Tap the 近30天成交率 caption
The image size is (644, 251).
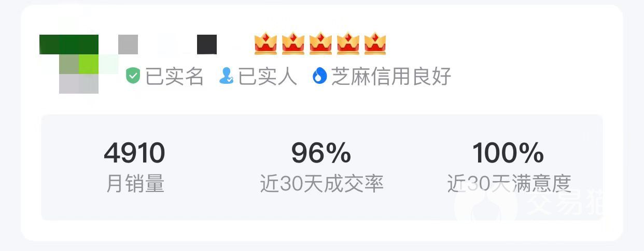pyautogui.click(x=321, y=184)
